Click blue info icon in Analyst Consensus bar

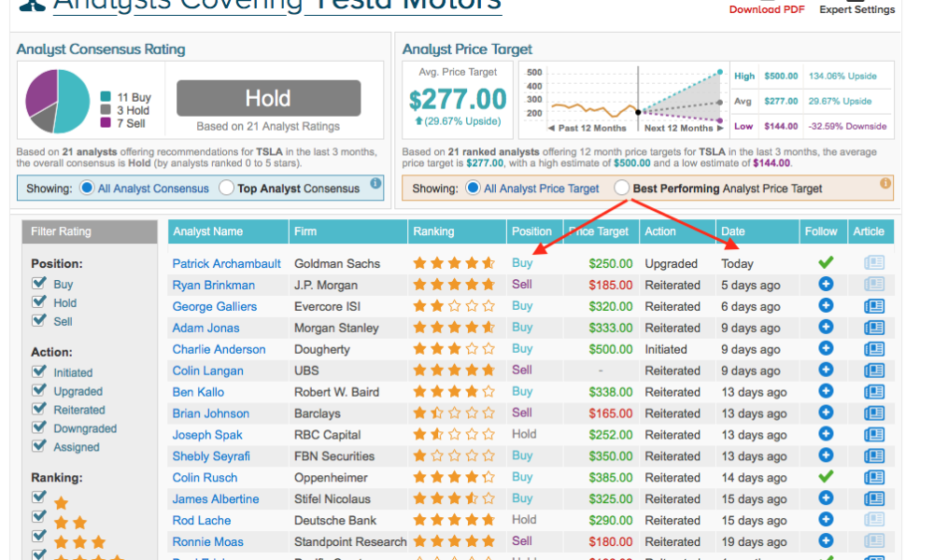click(x=375, y=185)
